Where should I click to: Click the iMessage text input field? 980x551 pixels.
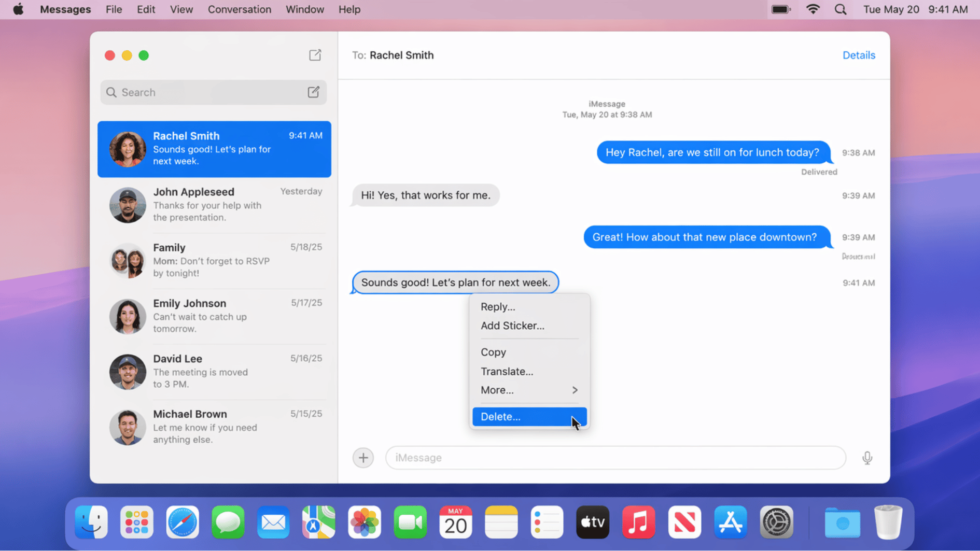615,458
